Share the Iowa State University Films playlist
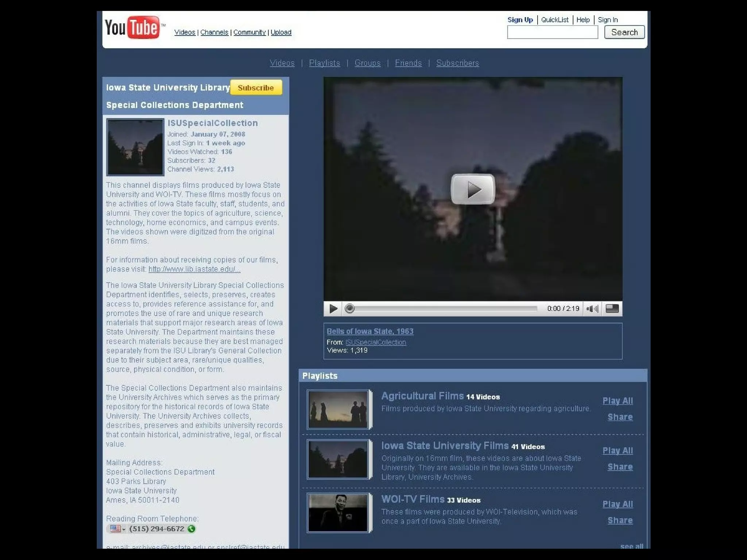747x560 pixels. tap(620, 467)
